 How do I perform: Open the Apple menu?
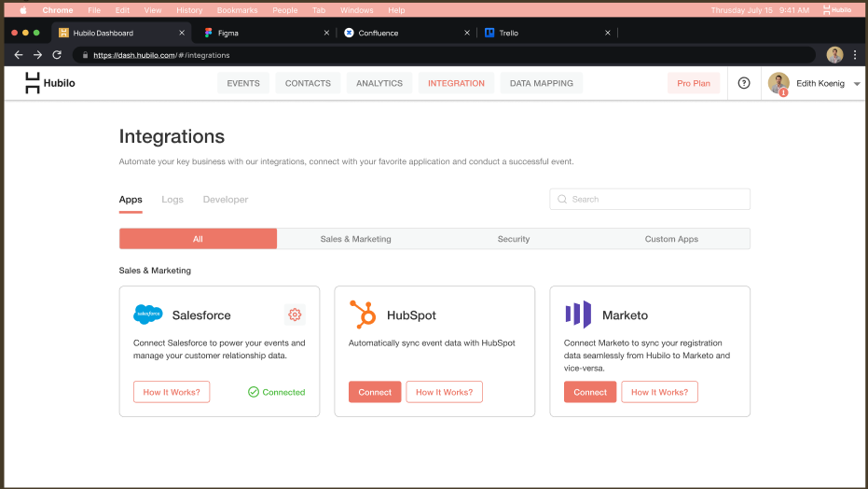pos(23,10)
